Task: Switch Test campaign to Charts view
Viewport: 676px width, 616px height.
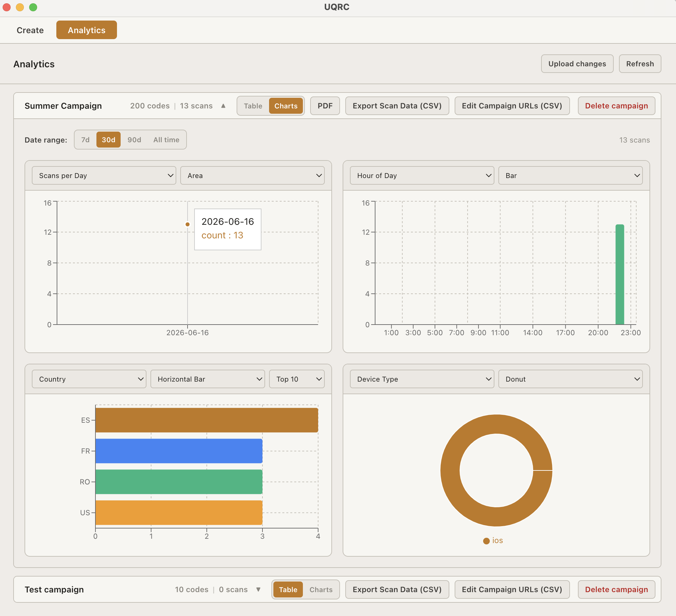Action: click(321, 589)
